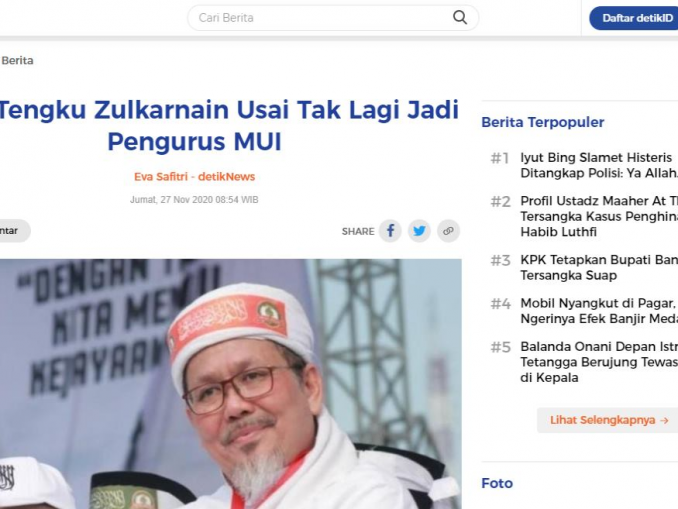The width and height of the screenshot is (678, 509).
Task: Open the article main photo
Action: (230, 384)
